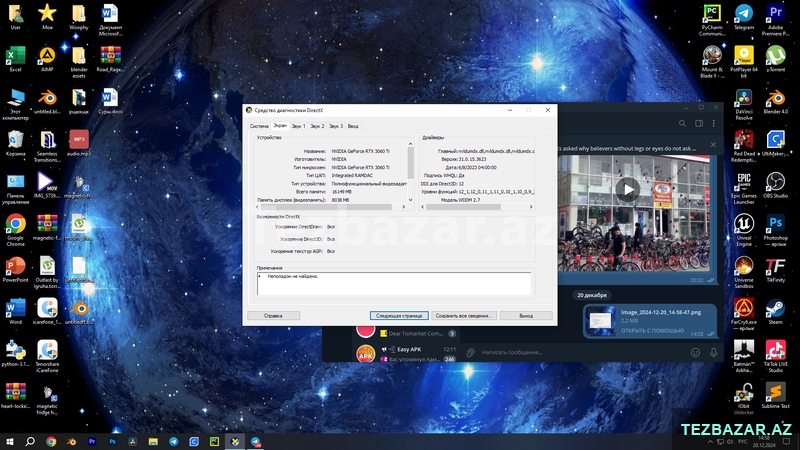Open the TikTok LIVE Studio shortcut

(x=776, y=356)
